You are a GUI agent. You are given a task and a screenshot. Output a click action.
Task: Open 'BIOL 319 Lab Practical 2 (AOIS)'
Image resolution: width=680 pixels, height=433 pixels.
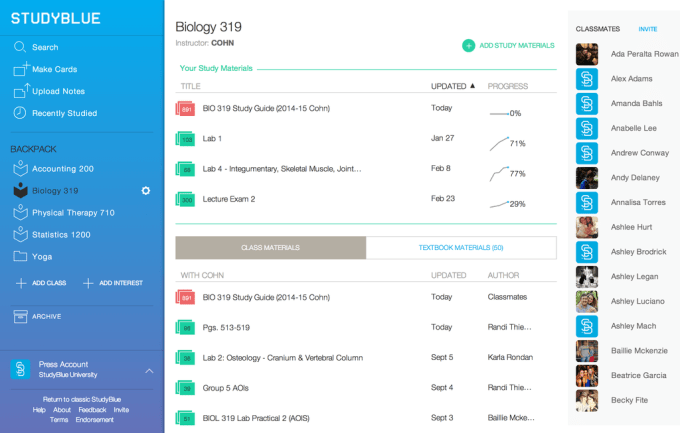(256, 418)
